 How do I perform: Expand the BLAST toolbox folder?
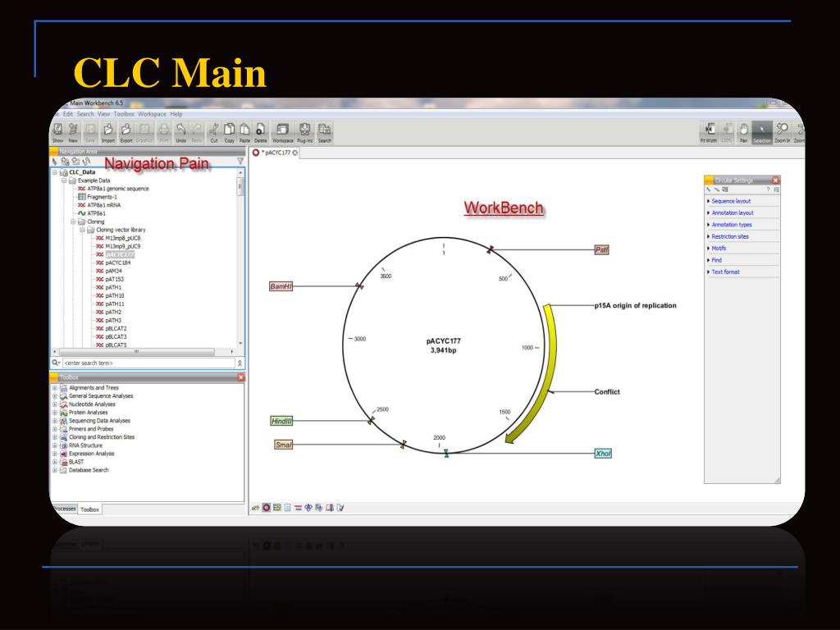[x=55, y=462]
